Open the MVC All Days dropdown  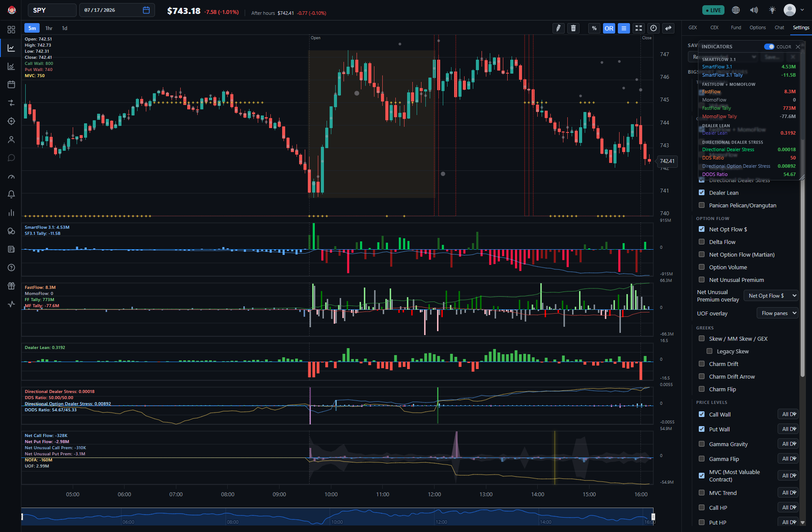(788, 476)
